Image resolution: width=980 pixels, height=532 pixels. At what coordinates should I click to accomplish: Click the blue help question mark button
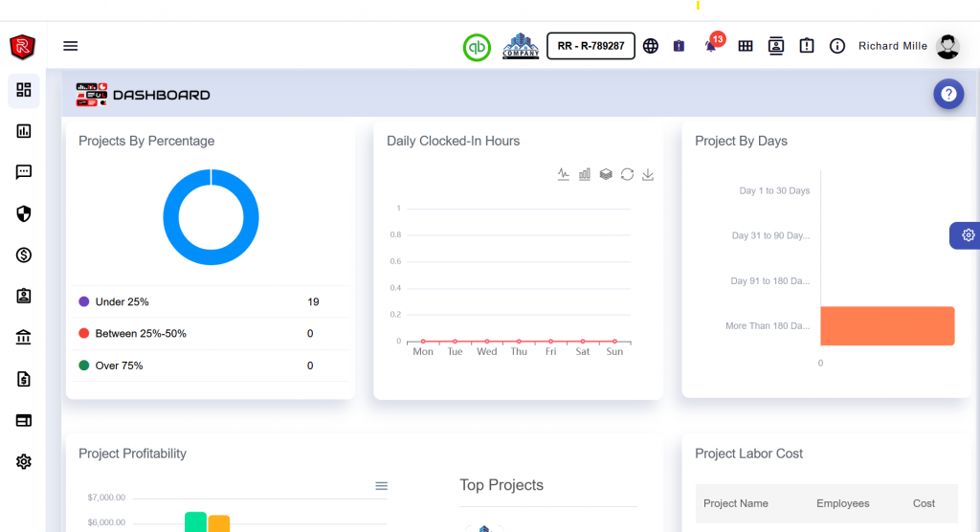(948, 94)
